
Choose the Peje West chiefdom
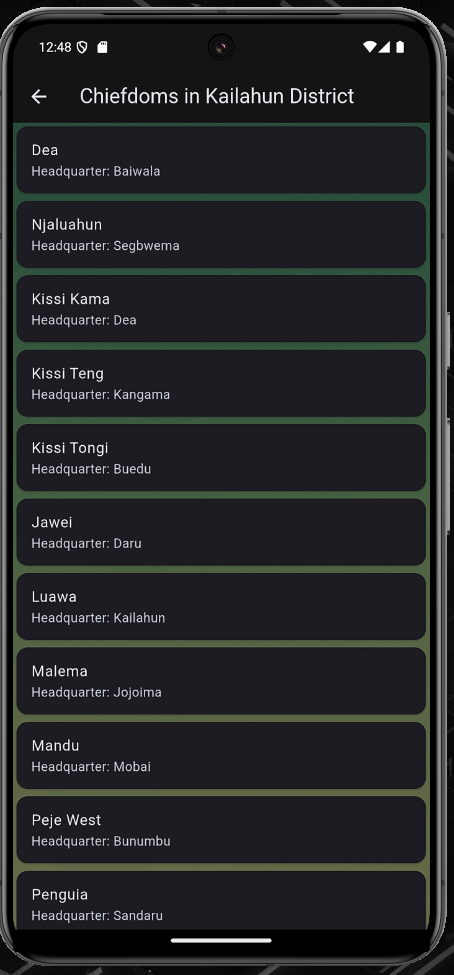221,829
